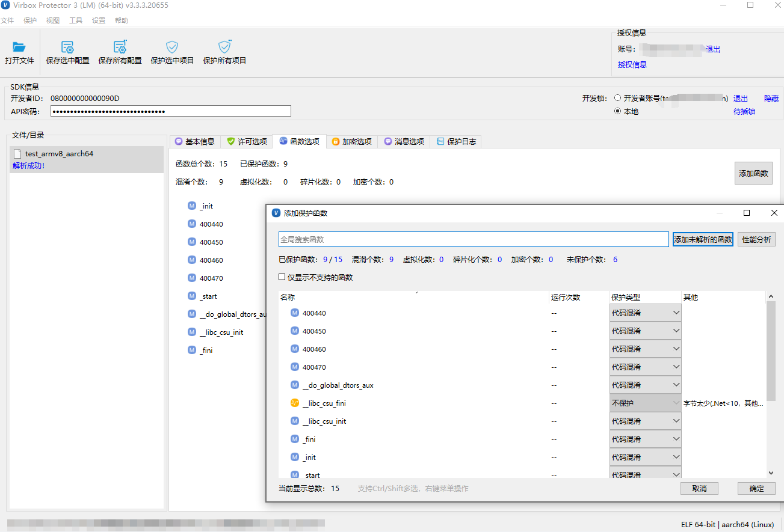Click the M icon of __libc_csu_init in the dialog
784x532 pixels.
click(295, 421)
